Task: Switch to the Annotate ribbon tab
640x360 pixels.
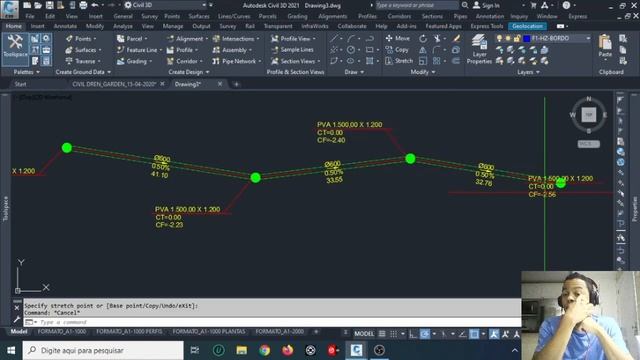Action: pos(65,26)
